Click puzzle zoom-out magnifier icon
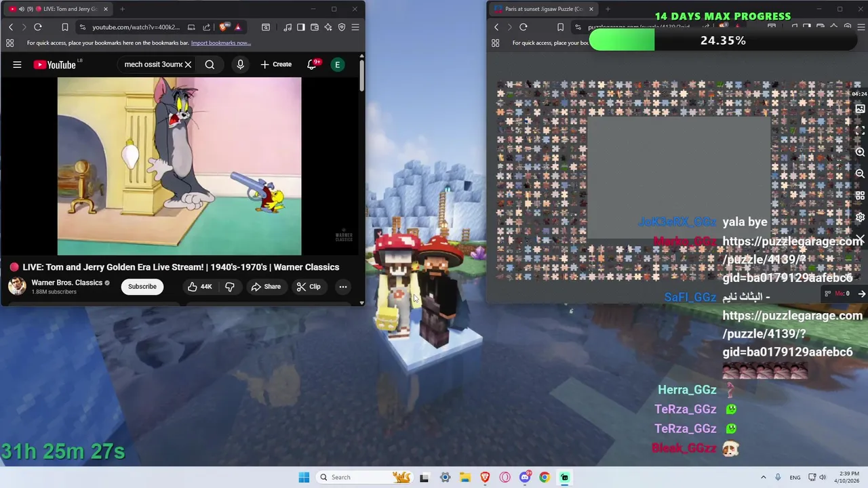This screenshot has height=488, width=868. point(860,174)
